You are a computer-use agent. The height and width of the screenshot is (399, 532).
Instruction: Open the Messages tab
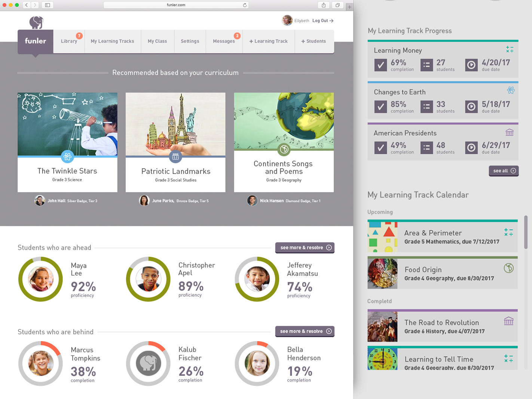point(224,41)
